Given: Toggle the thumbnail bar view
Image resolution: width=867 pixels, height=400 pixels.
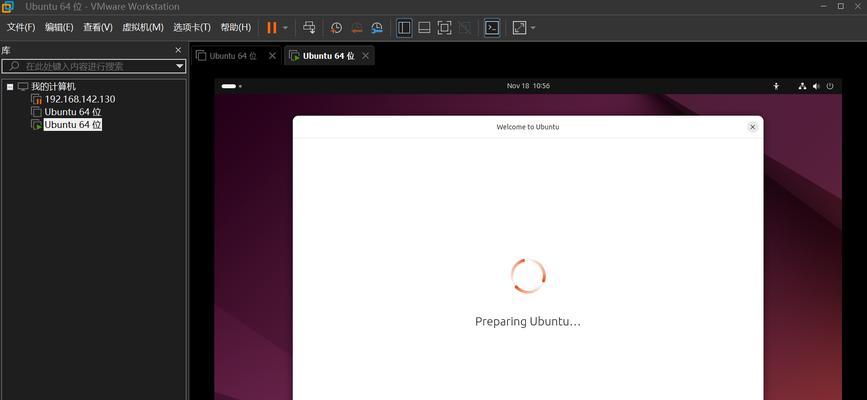Looking at the screenshot, I should [424, 28].
